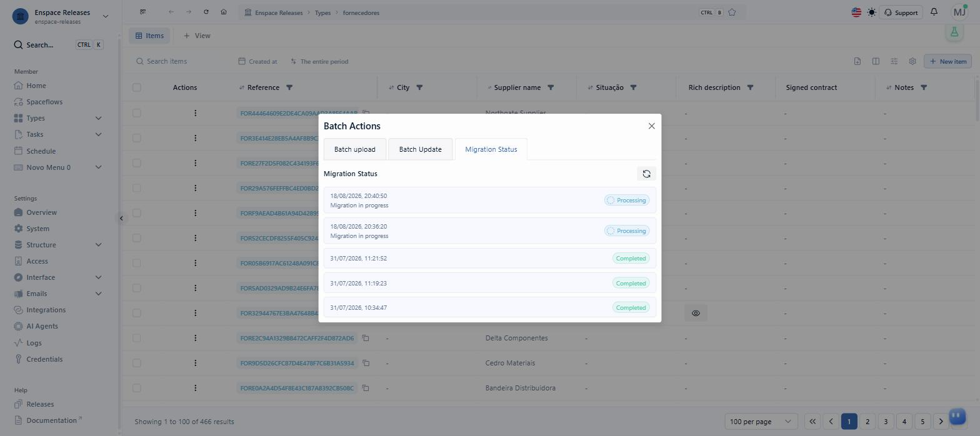
Task: Click the New item button
Action: (947, 61)
